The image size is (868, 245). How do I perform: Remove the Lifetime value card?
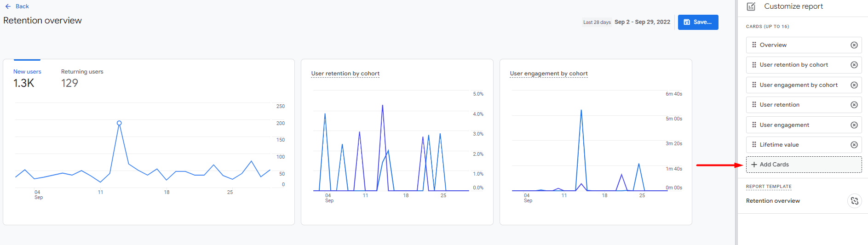coord(854,145)
